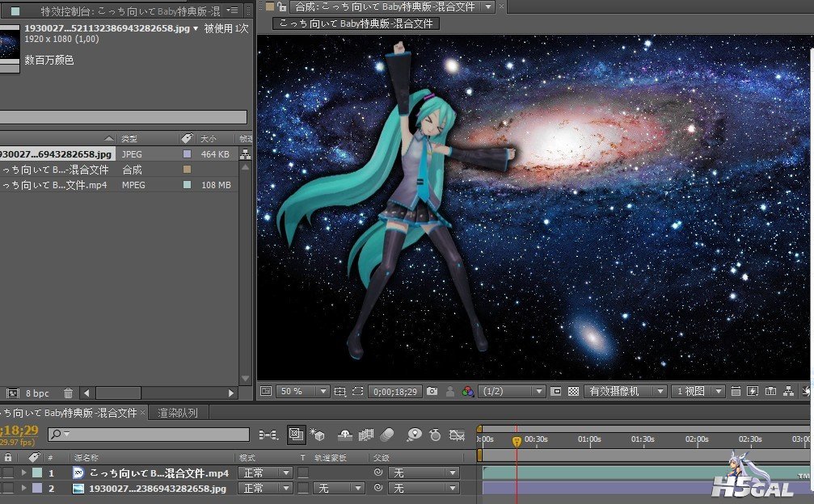Click the timeline layer search field

(x=149, y=435)
